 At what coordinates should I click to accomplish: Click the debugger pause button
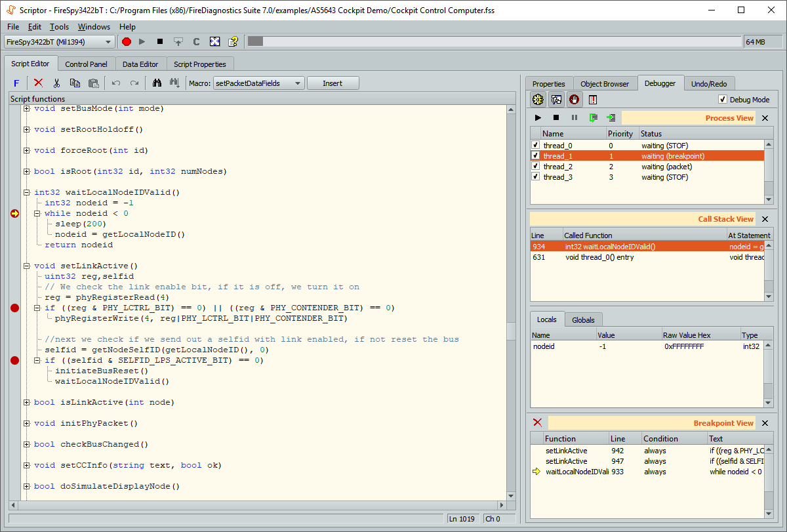pyautogui.click(x=575, y=118)
